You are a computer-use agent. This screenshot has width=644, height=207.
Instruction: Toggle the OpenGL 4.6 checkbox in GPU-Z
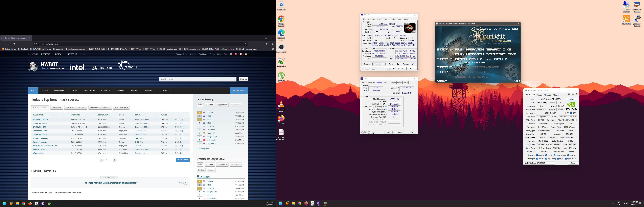(566, 159)
